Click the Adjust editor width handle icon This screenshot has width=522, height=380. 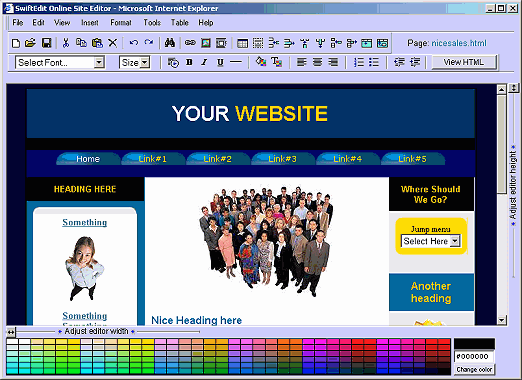tap(11, 332)
